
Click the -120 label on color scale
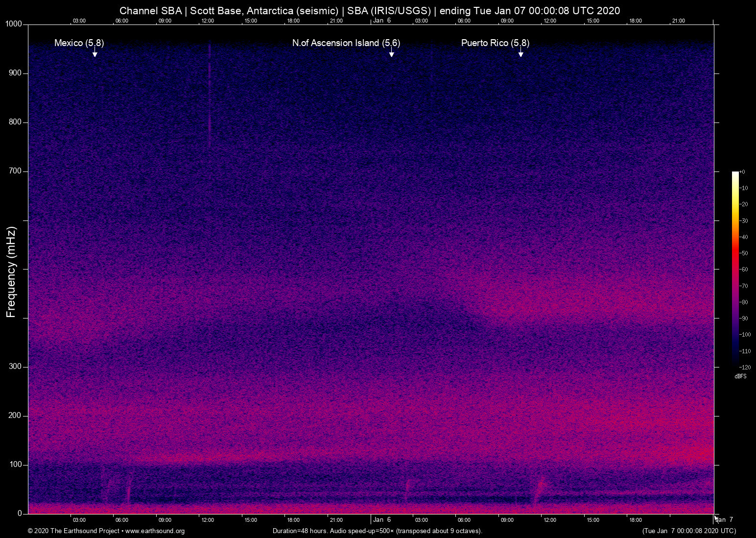point(745,367)
